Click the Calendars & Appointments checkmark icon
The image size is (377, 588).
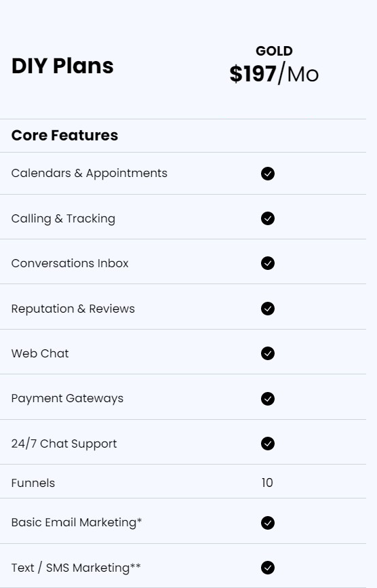pyautogui.click(x=268, y=174)
